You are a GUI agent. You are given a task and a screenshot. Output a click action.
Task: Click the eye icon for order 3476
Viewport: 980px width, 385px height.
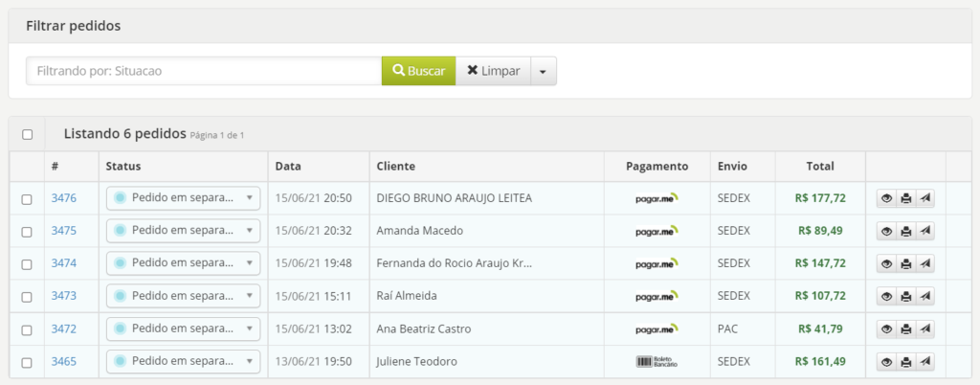point(886,199)
